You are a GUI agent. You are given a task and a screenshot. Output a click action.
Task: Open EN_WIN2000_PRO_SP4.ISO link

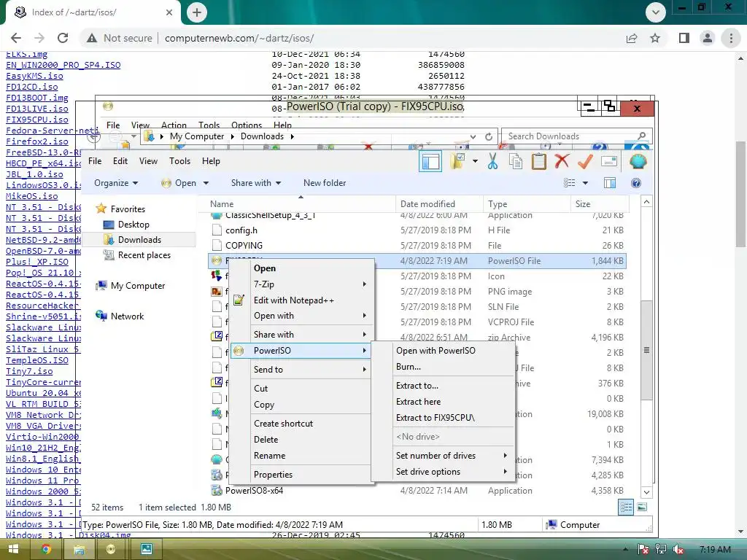(x=63, y=65)
